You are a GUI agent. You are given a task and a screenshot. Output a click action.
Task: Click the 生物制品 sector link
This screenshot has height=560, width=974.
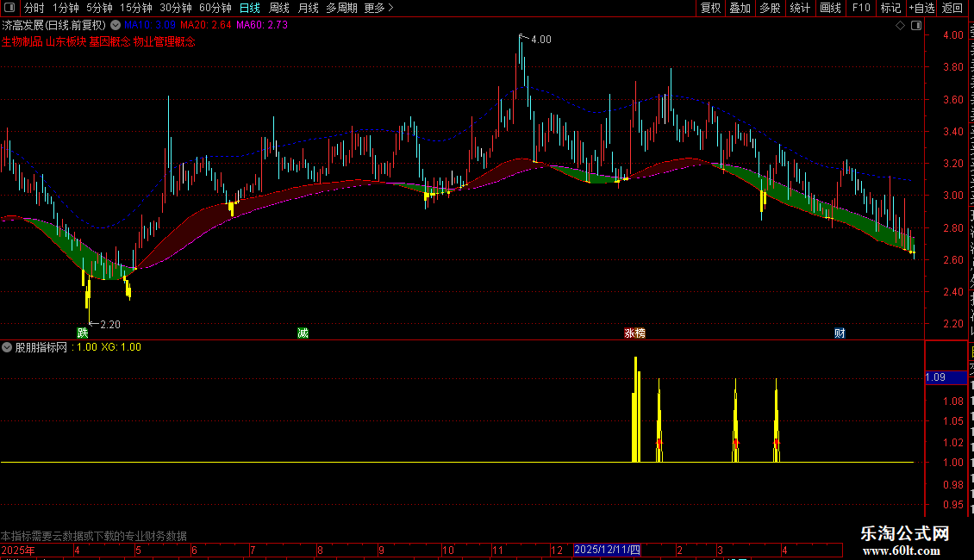(x=22, y=41)
